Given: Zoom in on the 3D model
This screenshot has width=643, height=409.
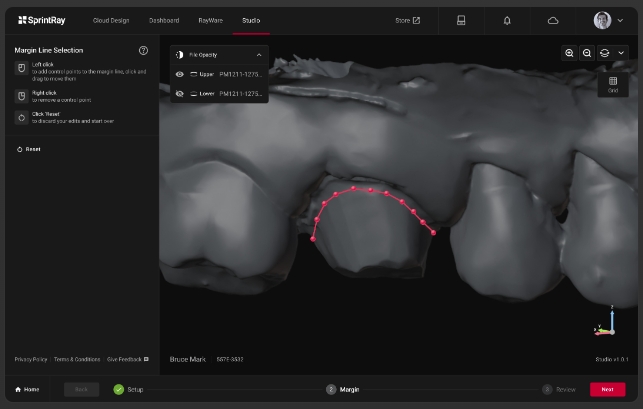Looking at the screenshot, I should [x=570, y=53].
